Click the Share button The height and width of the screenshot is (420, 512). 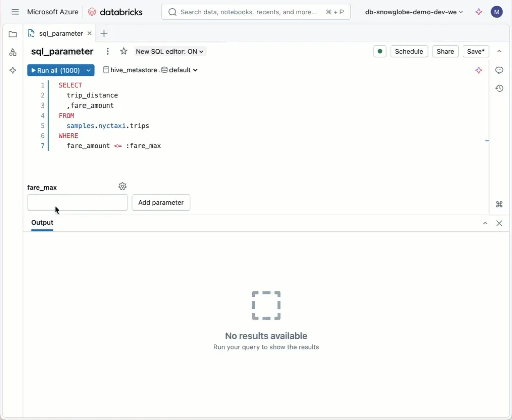click(x=445, y=51)
